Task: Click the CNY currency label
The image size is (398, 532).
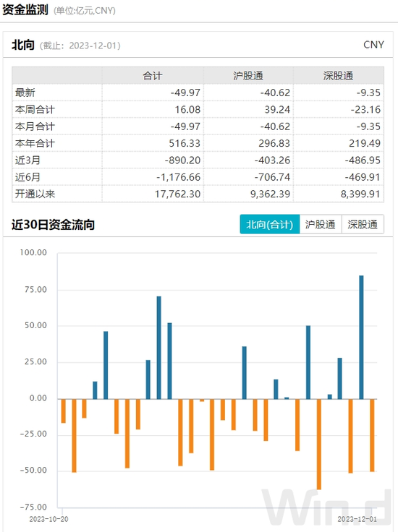Action: pyautogui.click(x=373, y=45)
